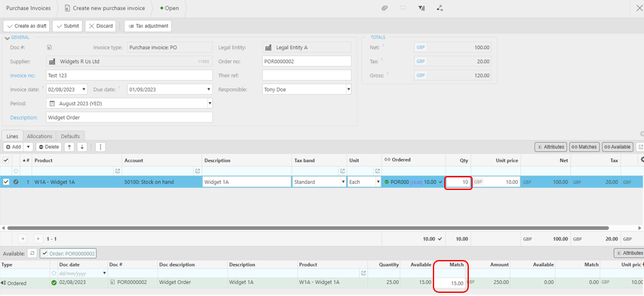The image size is (644, 296).
Task: Click the Legal Entity A building icon
Action: click(x=268, y=48)
